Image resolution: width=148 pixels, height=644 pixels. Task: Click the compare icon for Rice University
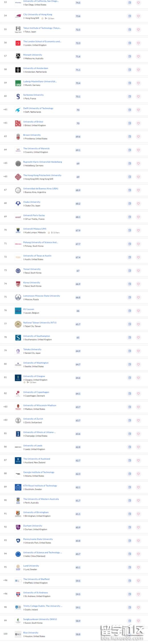pos(130,634)
